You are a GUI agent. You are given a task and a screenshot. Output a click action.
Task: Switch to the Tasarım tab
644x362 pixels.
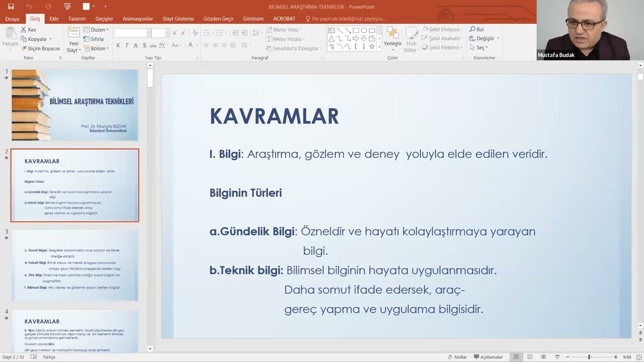(x=77, y=19)
